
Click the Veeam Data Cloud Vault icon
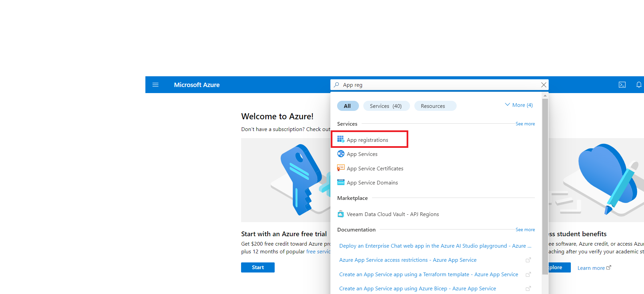[x=341, y=214]
